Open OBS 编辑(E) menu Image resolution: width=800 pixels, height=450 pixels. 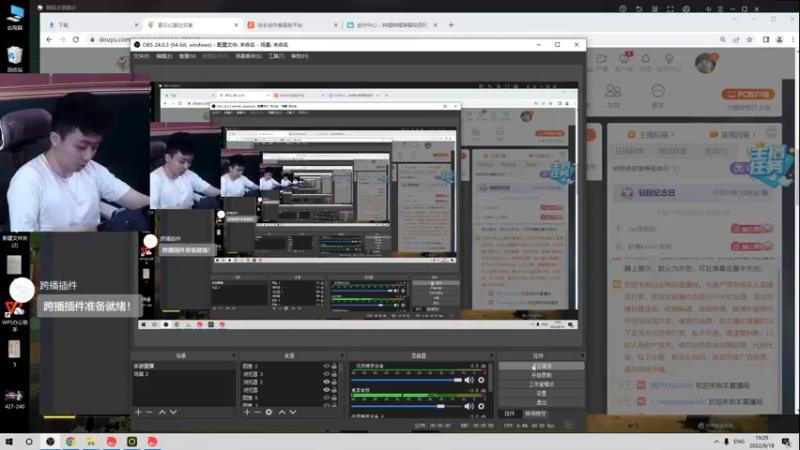(164, 56)
